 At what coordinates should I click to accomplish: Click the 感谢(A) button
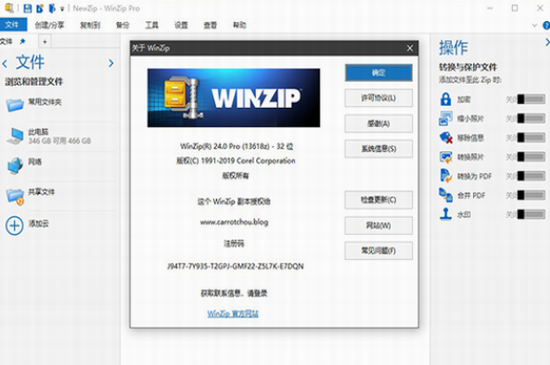[x=378, y=123]
